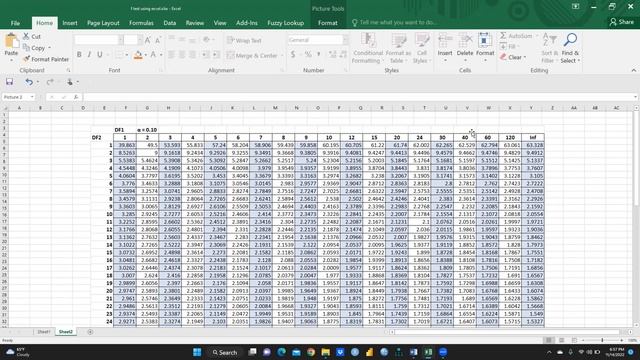The width and height of the screenshot is (640, 360).
Task: Click Merge & Center button
Action: point(254,55)
